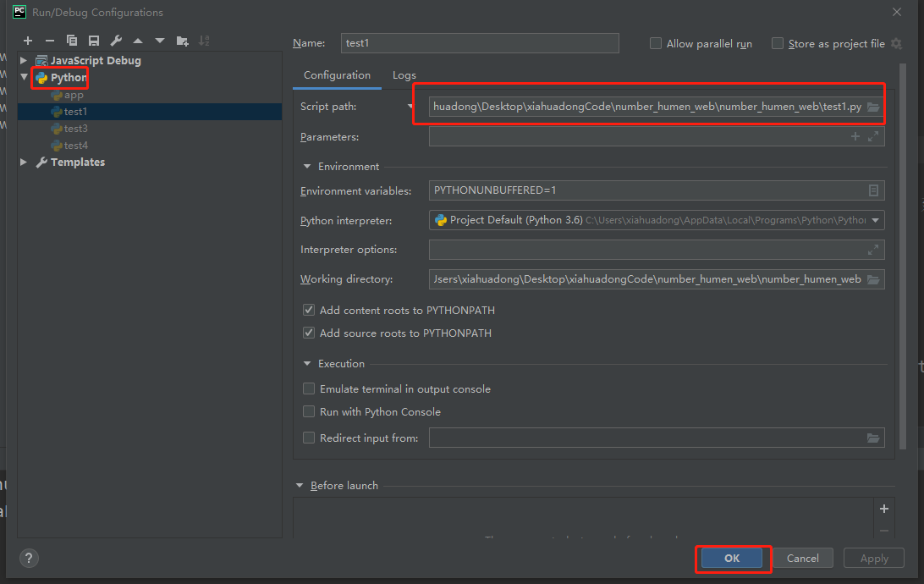Browse redirect input file folder icon
The width and height of the screenshot is (924, 584).
[873, 438]
